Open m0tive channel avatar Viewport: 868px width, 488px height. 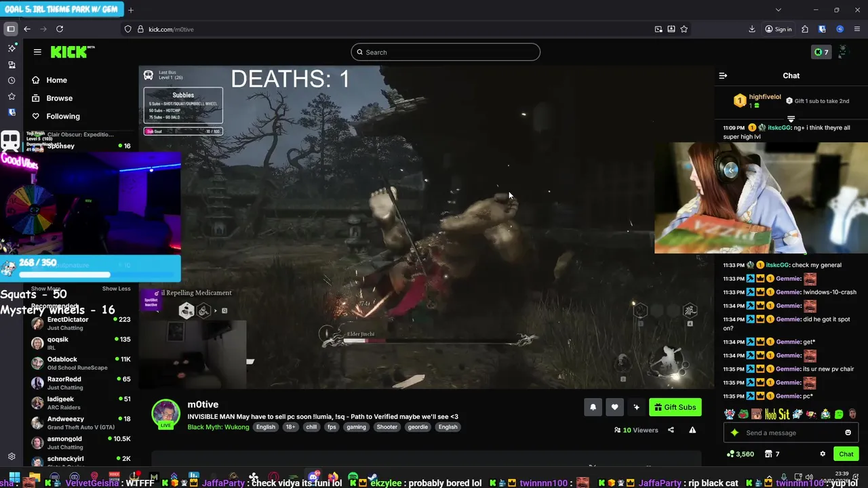click(165, 413)
